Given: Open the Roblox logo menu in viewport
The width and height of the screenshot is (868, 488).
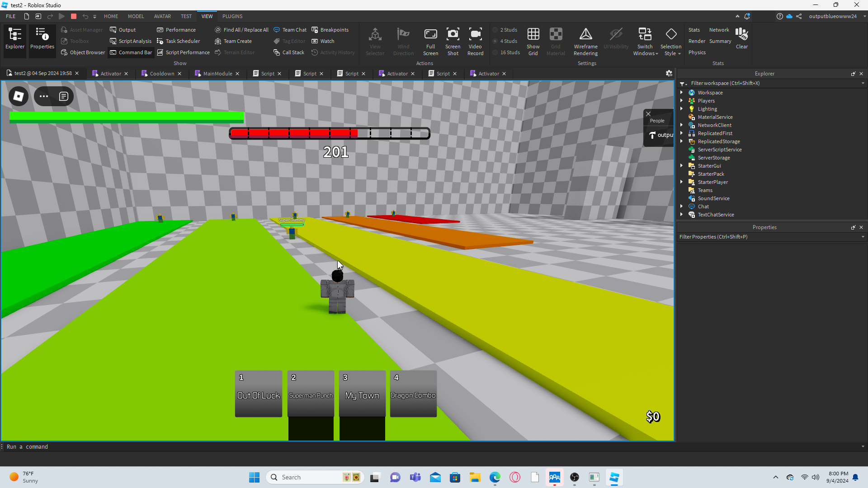Looking at the screenshot, I should [x=19, y=96].
